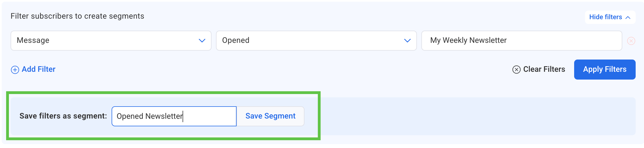Click the Add Filter link text
This screenshot has width=644, height=148.
(38, 69)
